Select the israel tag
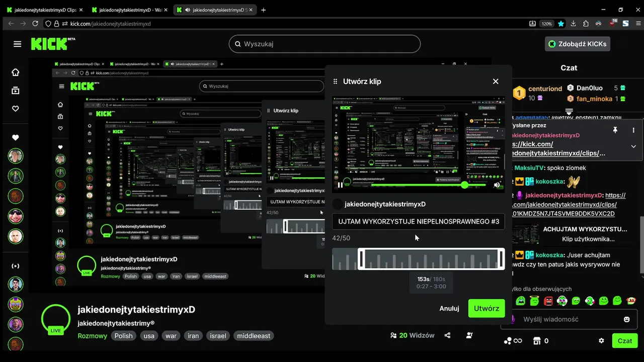644x362 pixels. tap(218, 336)
